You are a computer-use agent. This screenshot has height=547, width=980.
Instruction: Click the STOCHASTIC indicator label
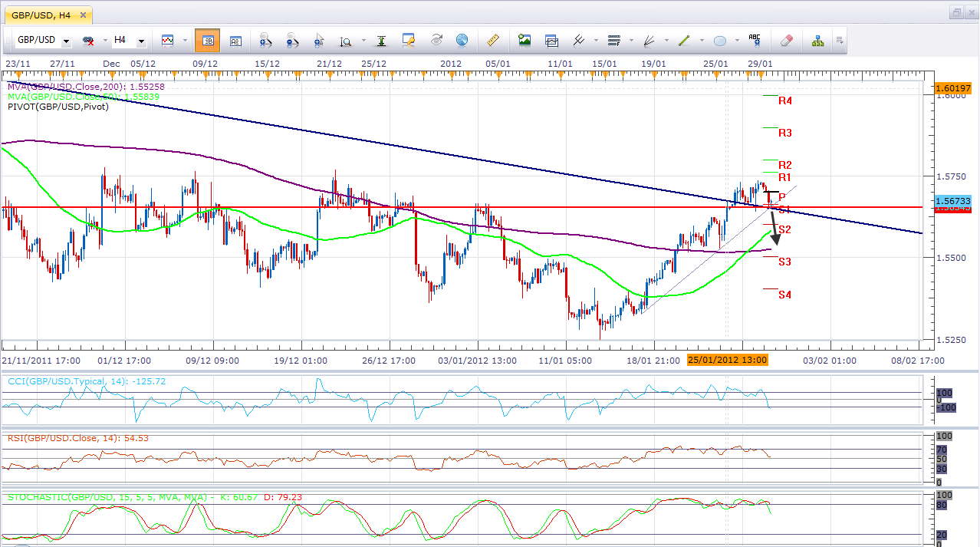tap(155, 497)
